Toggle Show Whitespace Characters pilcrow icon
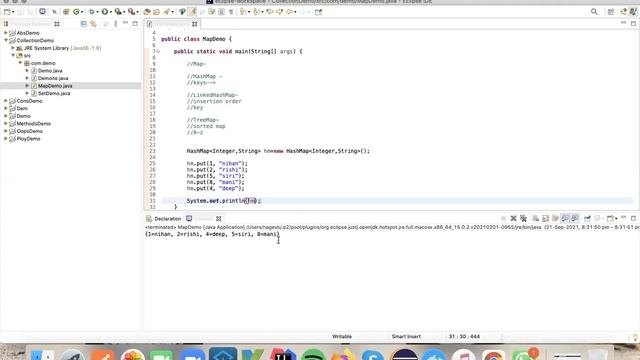 (x=231, y=12)
